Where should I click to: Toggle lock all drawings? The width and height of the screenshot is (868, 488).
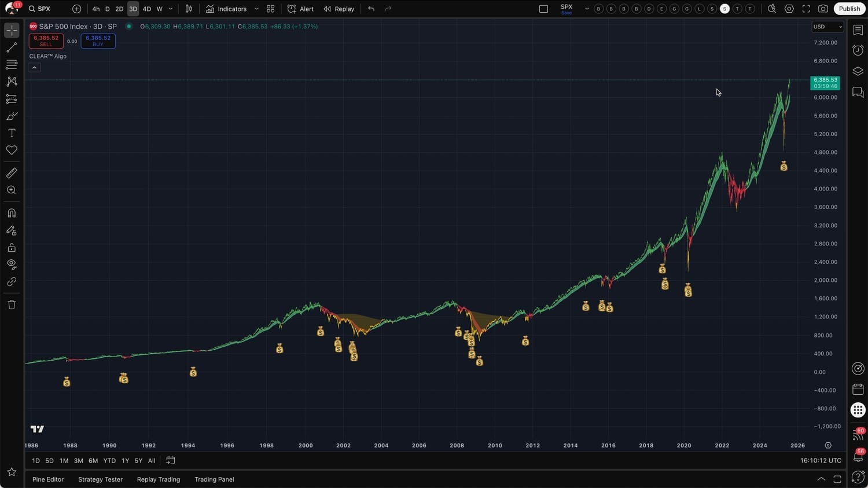point(12,248)
